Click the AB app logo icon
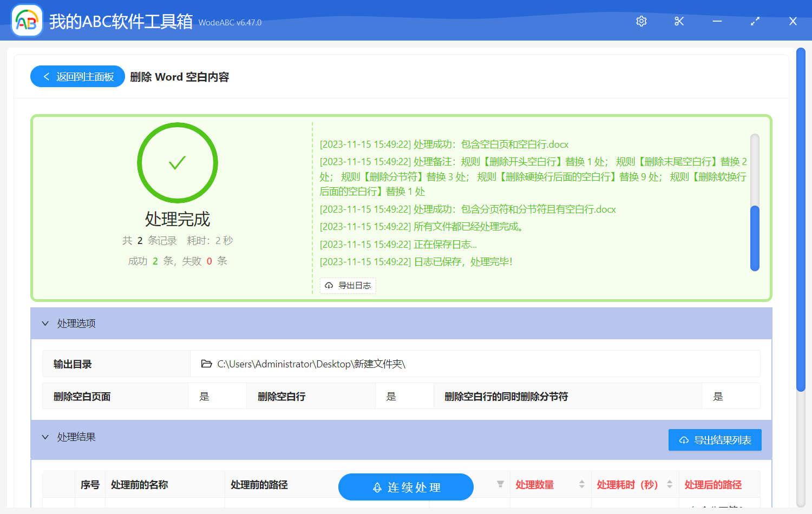 click(27, 21)
